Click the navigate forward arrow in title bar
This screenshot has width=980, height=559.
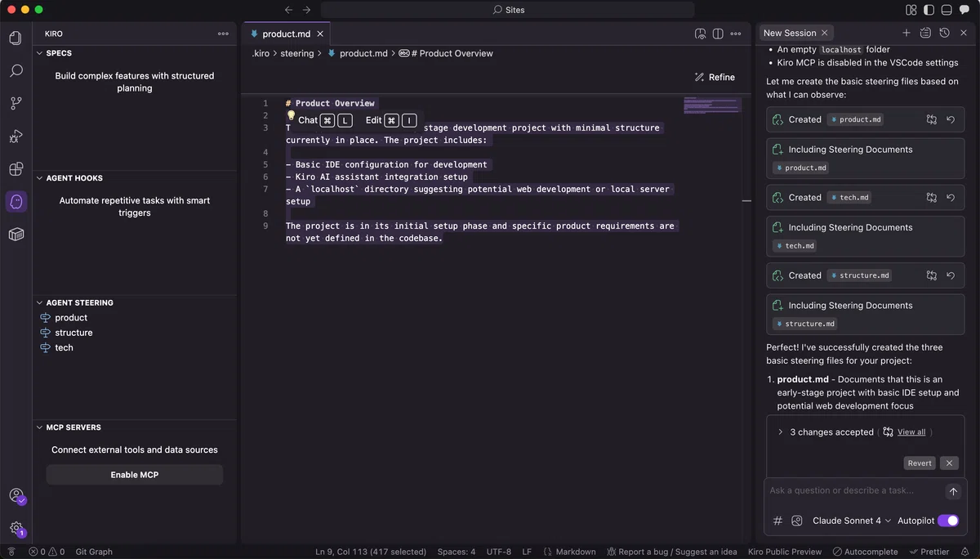coord(307,10)
